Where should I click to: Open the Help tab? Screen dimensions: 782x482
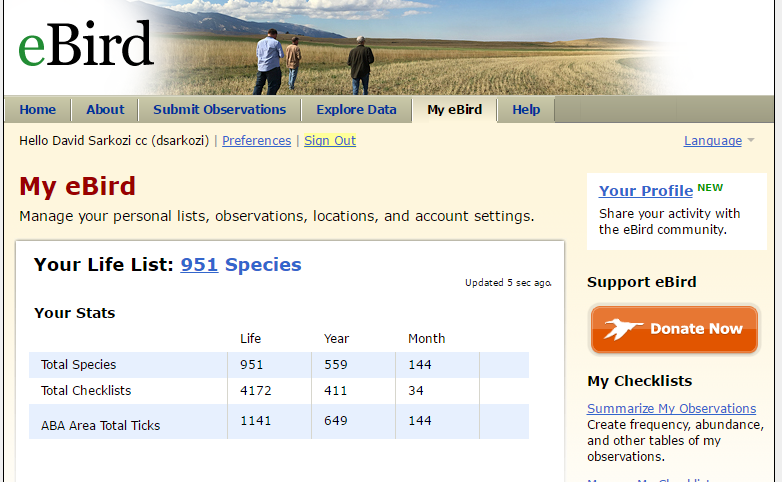(x=526, y=110)
